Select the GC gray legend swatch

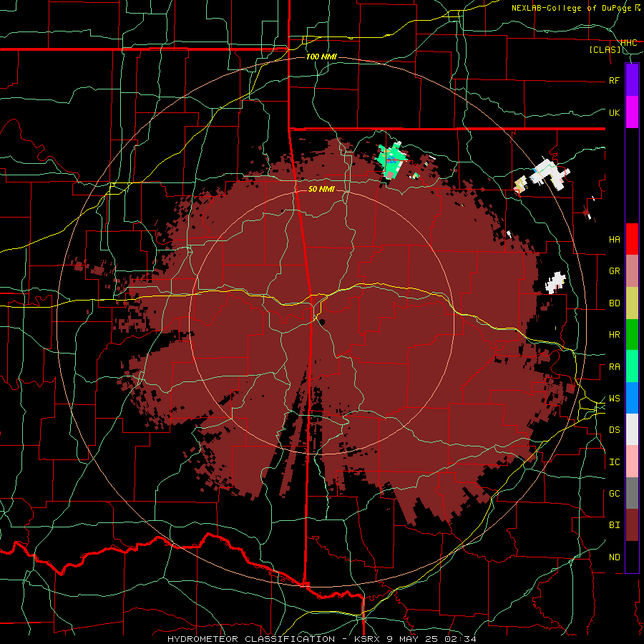point(632,493)
